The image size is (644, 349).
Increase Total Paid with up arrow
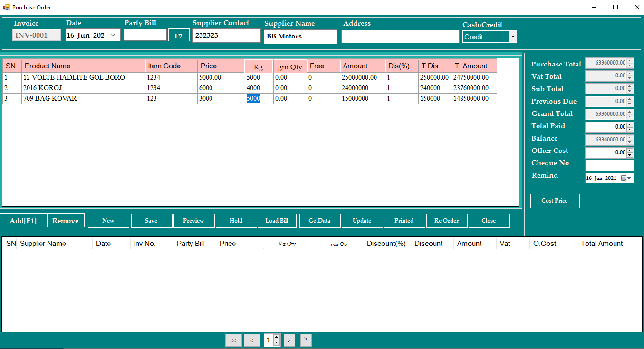tap(630, 125)
